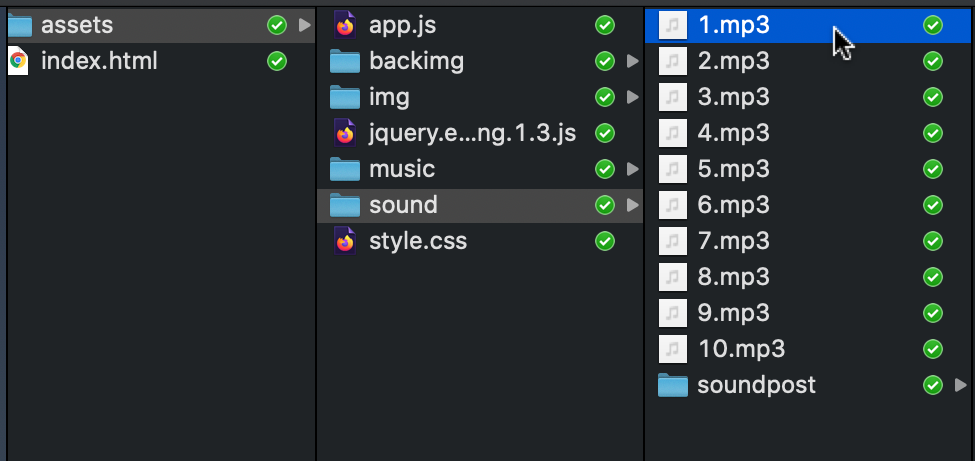Image resolution: width=975 pixels, height=461 pixels.
Task: Click the backimg folder icon
Action: pyautogui.click(x=345, y=62)
